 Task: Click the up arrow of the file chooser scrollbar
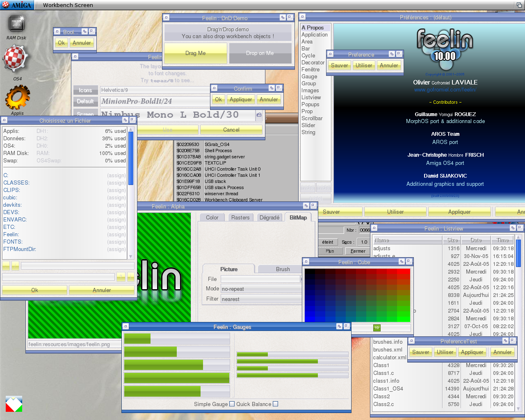(x=131, y=129)
